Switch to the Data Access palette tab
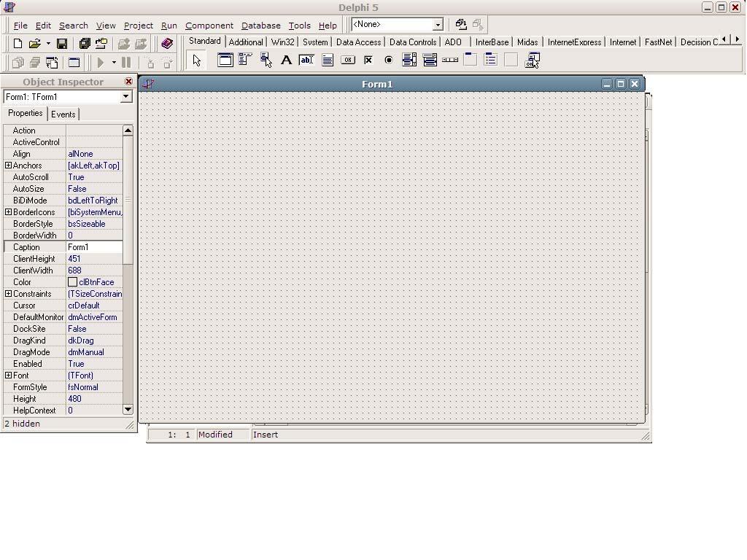747x560 pixels. 358,42
